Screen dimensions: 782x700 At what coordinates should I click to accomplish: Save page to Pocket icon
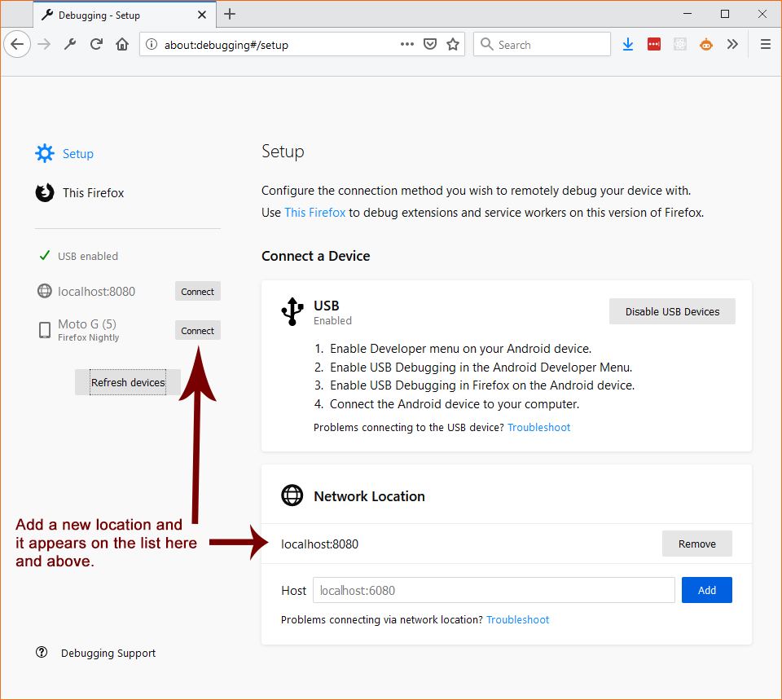point(430,45)
